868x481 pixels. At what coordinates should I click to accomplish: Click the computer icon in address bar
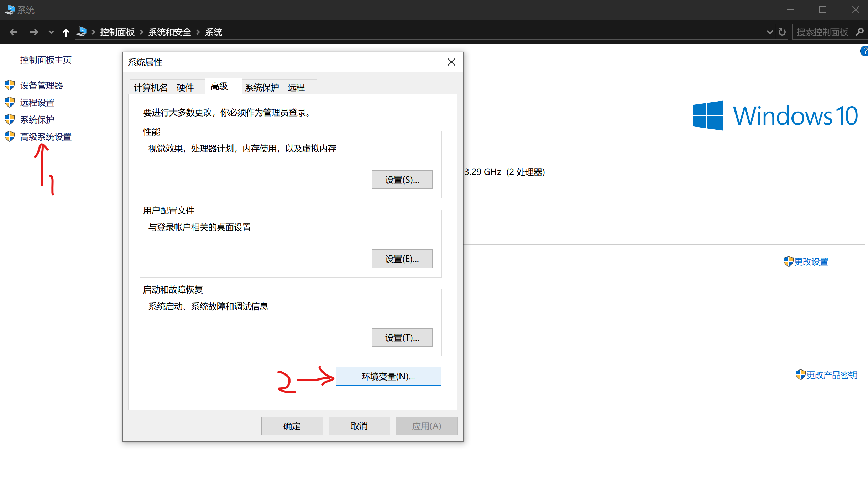point(82,32)
